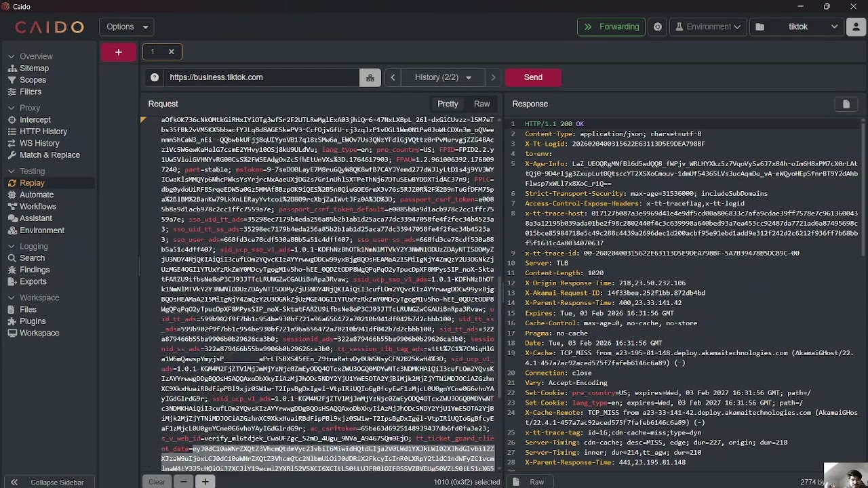This screenshot has height=488, width=868.
Task: Collapse the Proxy sidebar section
Action: point(12,108)
